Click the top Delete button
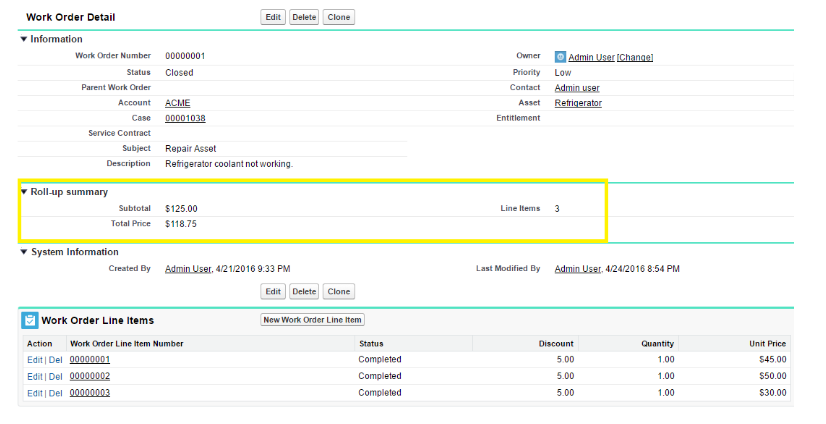826x424 pixels. [x=304, y=17]
